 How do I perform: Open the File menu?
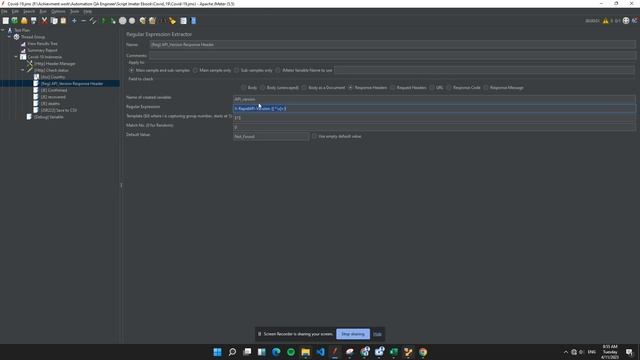click(x=4, y=11)
